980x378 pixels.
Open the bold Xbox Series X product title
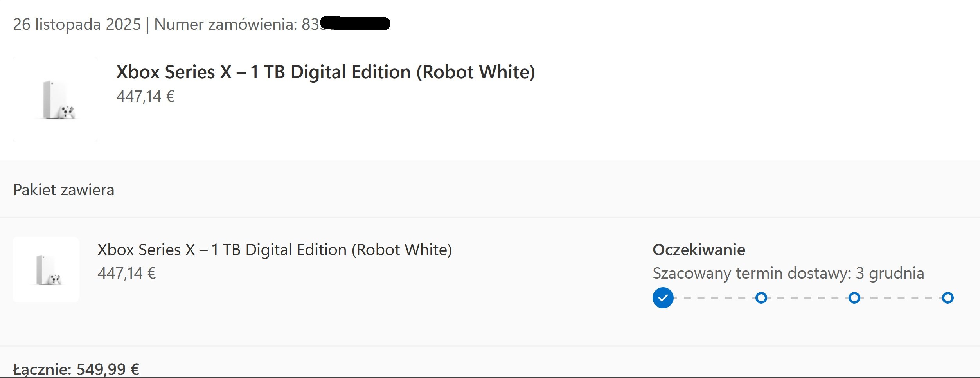pos(325,72)
